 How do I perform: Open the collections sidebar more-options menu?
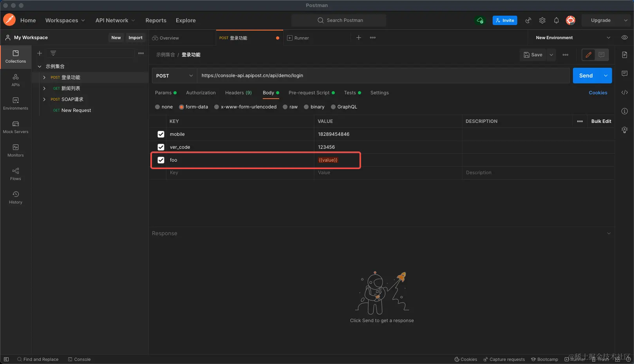point(141,53)
